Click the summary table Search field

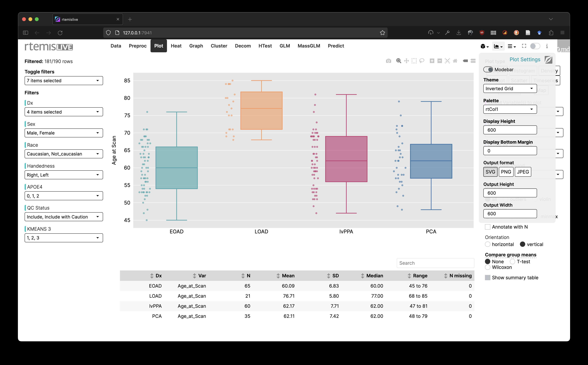pyautogui.click(x=435, y=263)
